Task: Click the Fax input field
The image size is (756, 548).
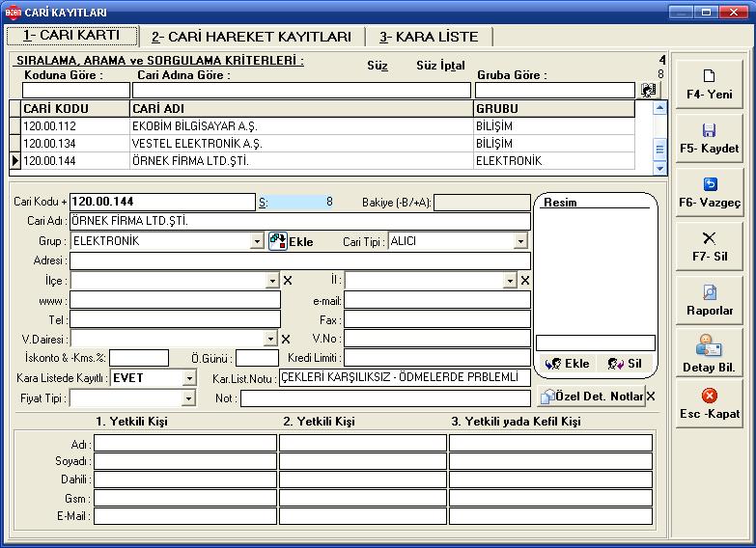Action: click(437, 319)
